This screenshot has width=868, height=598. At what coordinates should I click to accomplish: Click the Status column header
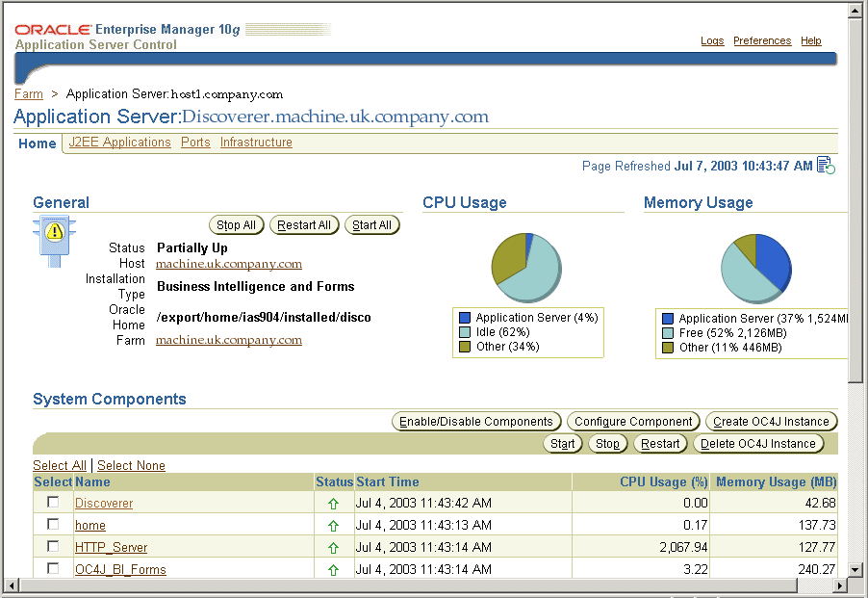pyautogui.click(x=334, y=482)
